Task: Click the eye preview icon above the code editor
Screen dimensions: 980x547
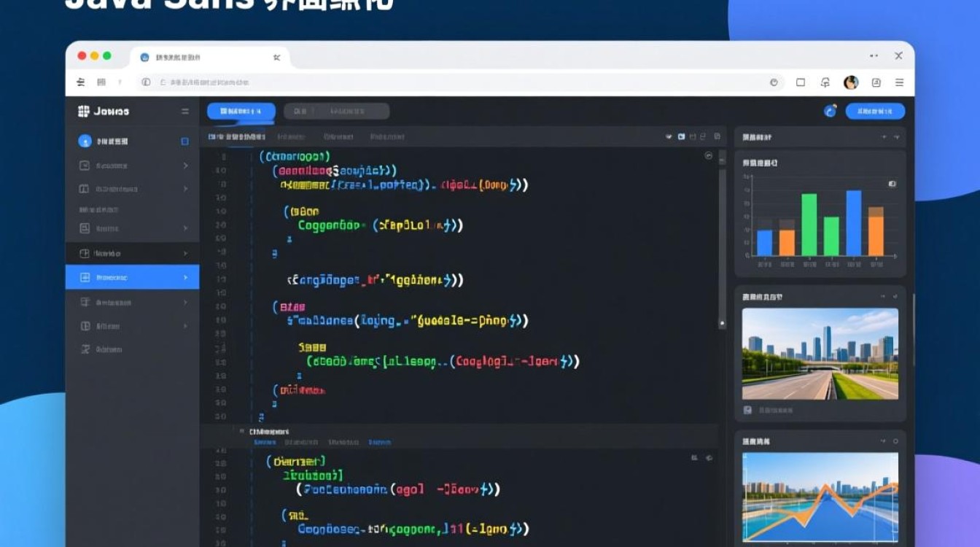Action: click(x=669, y=136)
